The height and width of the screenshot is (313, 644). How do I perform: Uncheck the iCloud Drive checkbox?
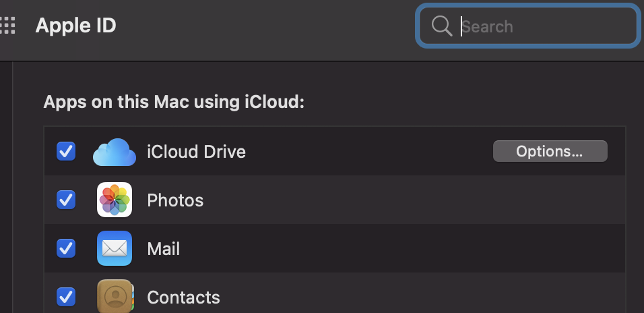point(66,152)
